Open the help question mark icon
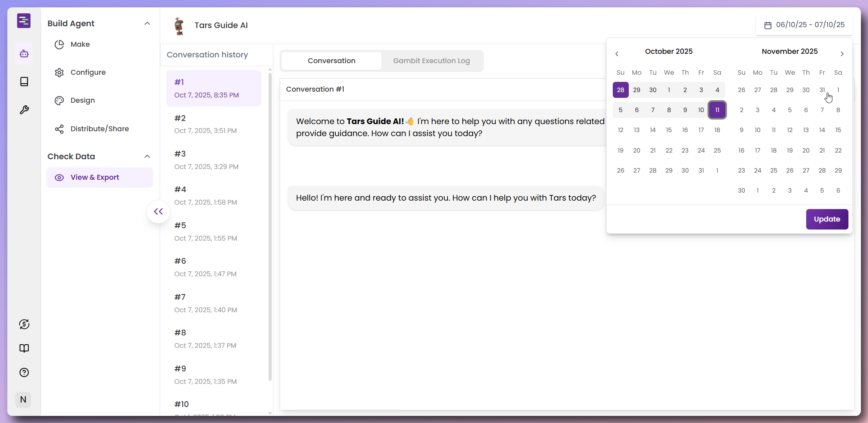The height and width of the screenshot is (423, 868). (x=24, y=372)
